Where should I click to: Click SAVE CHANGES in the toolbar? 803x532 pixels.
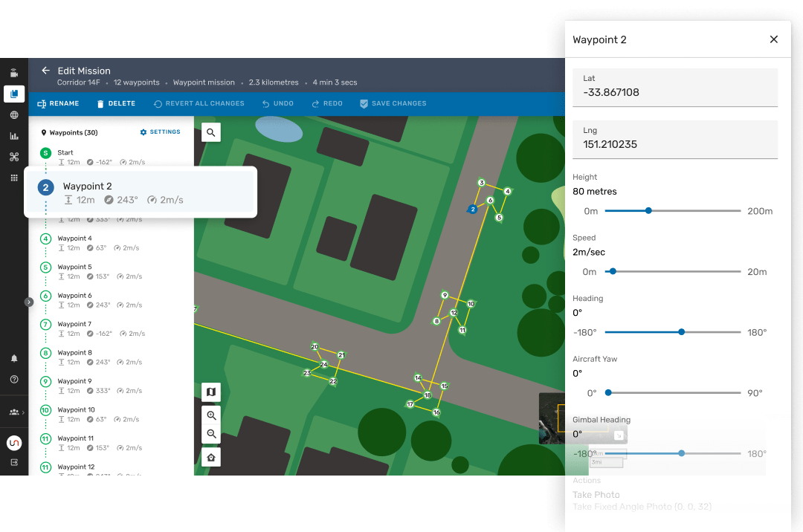click(x=393, y=103)
